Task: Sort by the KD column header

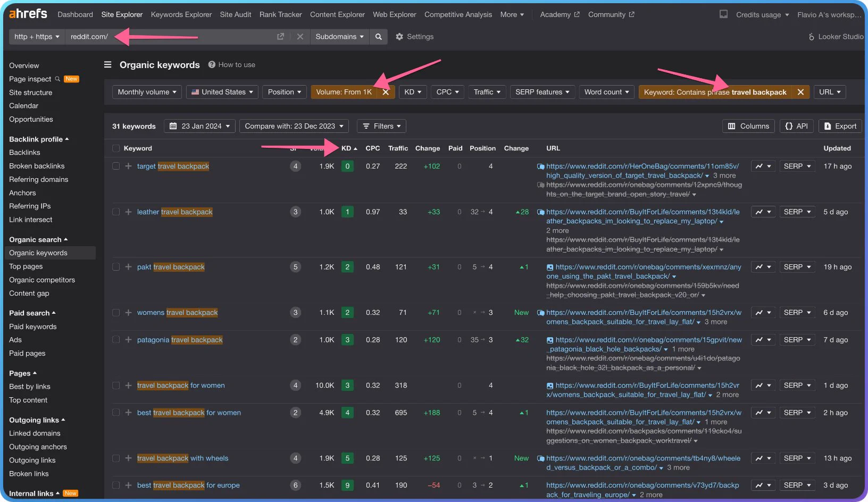Action: 349,148
